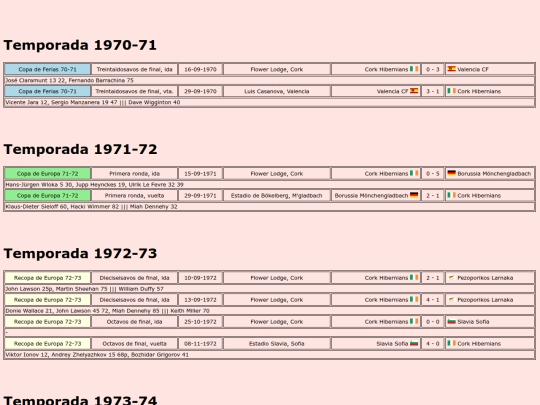
Task: Click 'Primera ronda, vuelta' cell
Action: click(134, 196)
